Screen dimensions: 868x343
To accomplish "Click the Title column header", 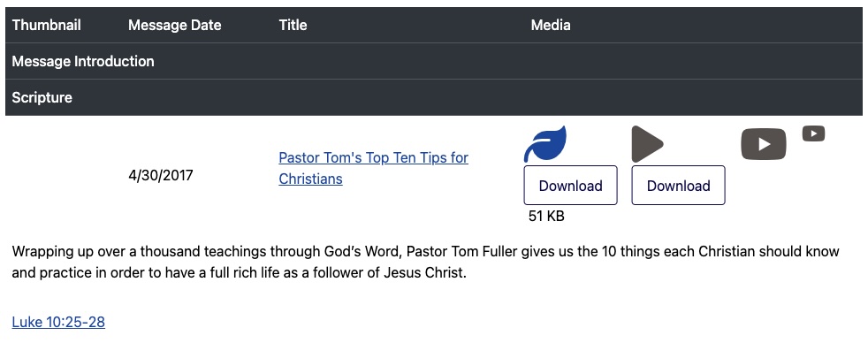I will coord(293,25).
